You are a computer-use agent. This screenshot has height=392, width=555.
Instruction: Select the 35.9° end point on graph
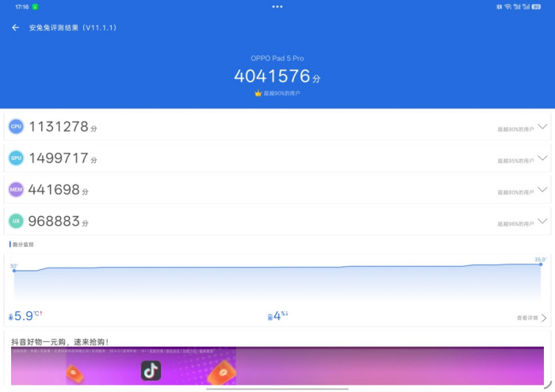tap(541, 264)
